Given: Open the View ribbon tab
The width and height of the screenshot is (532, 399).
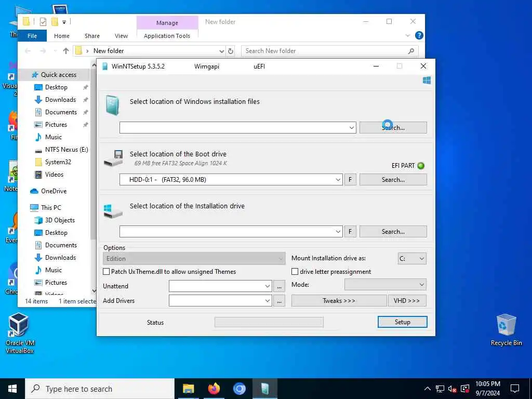Looking at the screenshot, I should [121, 36].
